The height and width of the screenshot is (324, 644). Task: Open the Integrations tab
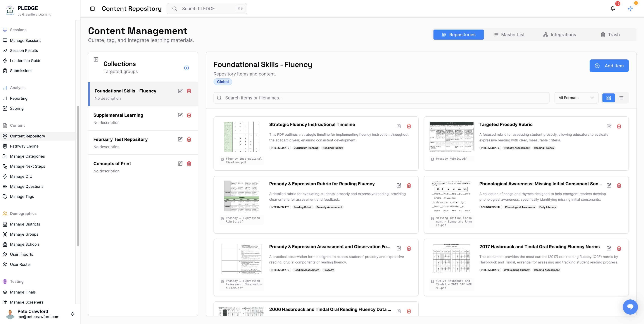(x=560, y=35)
